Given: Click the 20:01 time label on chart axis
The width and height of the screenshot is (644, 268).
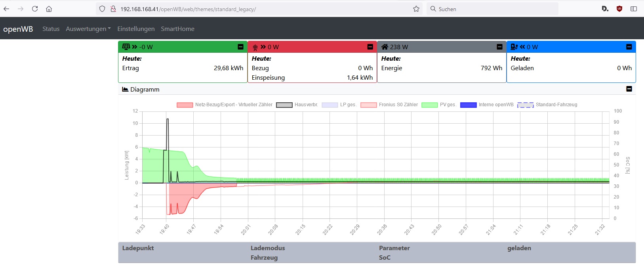Looking at the screenshot, I should tap(246, 230).
